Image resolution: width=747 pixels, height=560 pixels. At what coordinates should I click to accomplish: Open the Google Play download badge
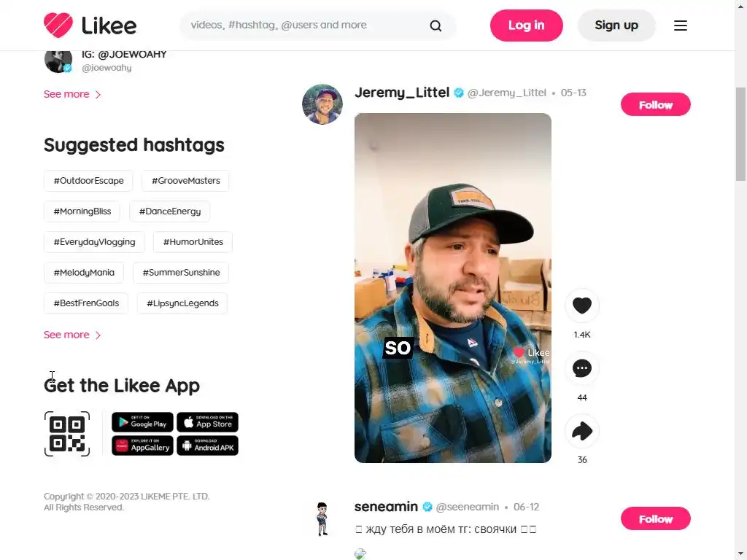click(x=142, y=422)
